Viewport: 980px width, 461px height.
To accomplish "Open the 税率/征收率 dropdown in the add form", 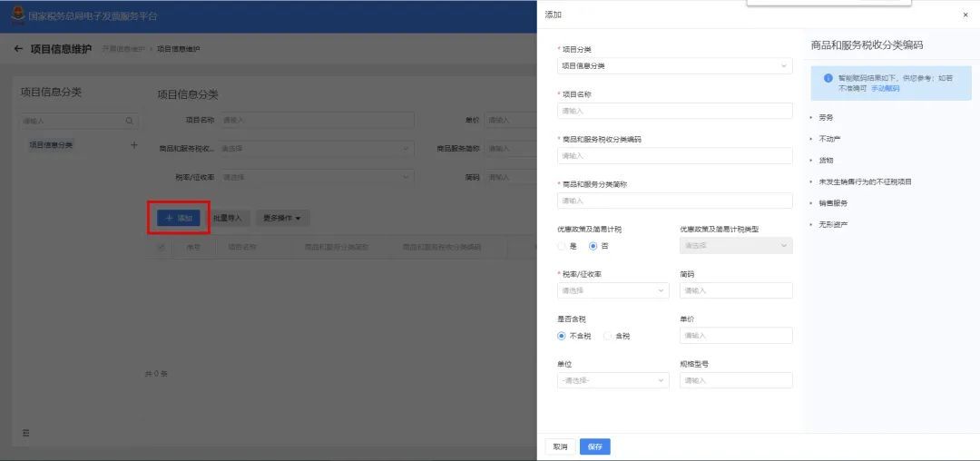I will pos(613,290).
